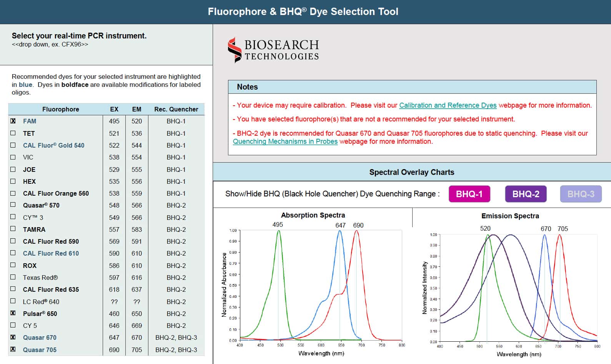Click the Absorption Spectra chart title
Screen dimensions: 611x364
tap(313, 215)
